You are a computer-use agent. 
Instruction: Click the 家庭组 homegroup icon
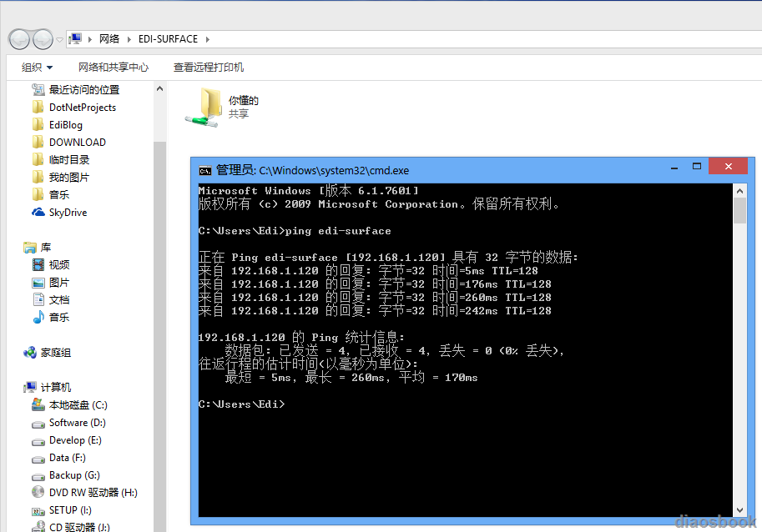pos(30,353)
